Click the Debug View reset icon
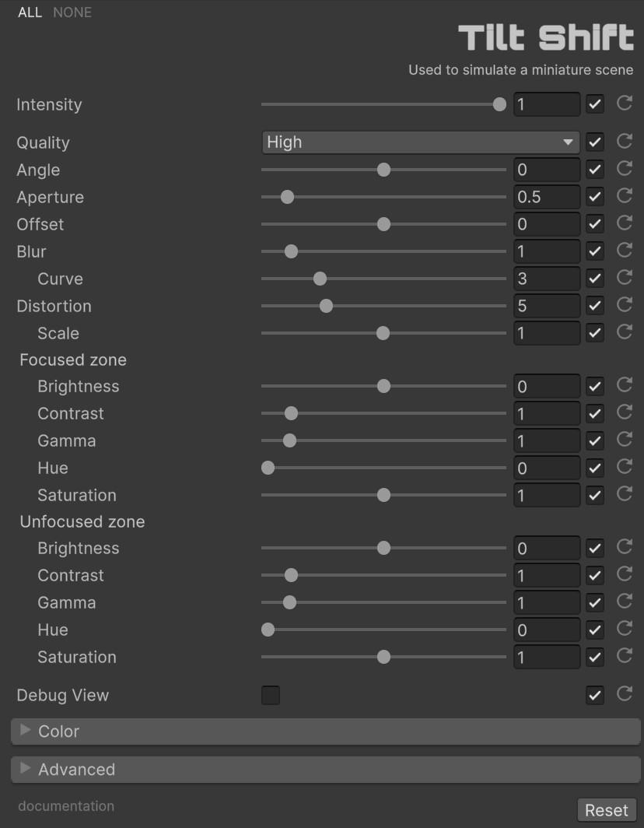 click(x=624, y=693)
